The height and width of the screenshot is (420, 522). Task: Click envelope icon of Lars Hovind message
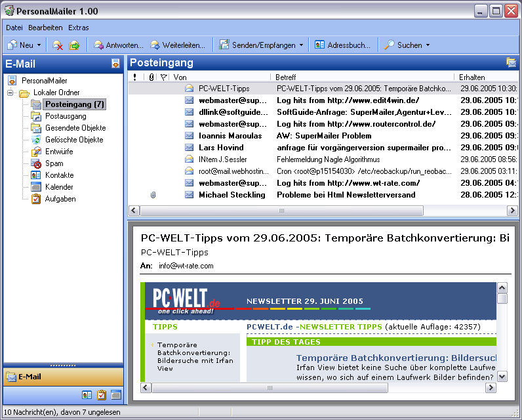point(189,148)
